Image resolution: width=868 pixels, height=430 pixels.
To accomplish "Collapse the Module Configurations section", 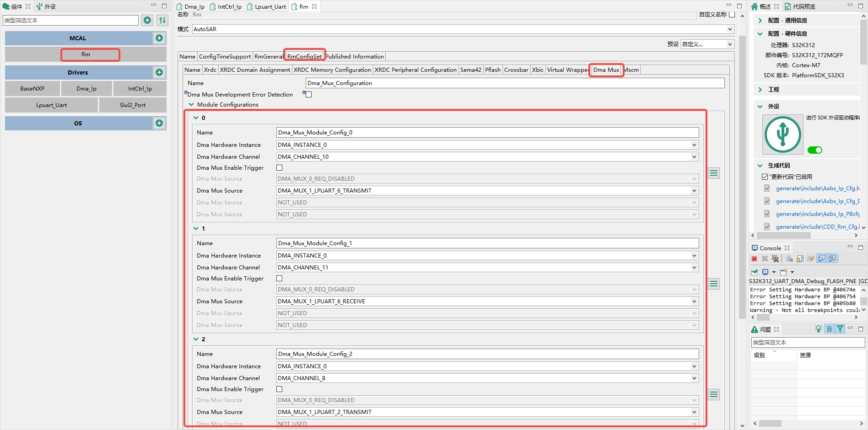I will [191, 105].
